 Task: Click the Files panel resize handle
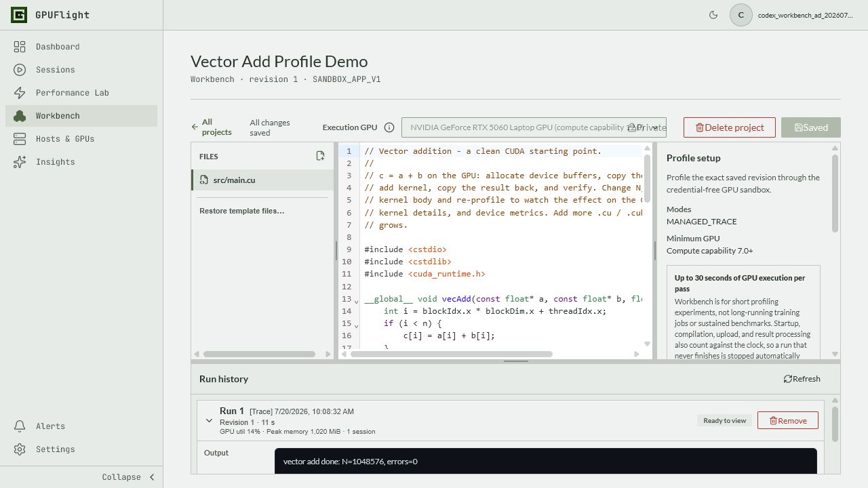pyautogui.click(x=336, y=251)
